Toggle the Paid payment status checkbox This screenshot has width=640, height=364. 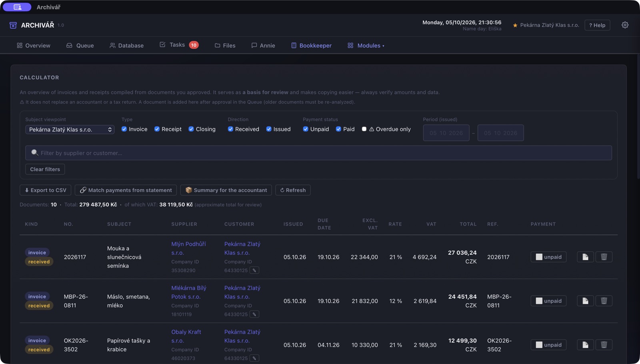coord(338,129)
